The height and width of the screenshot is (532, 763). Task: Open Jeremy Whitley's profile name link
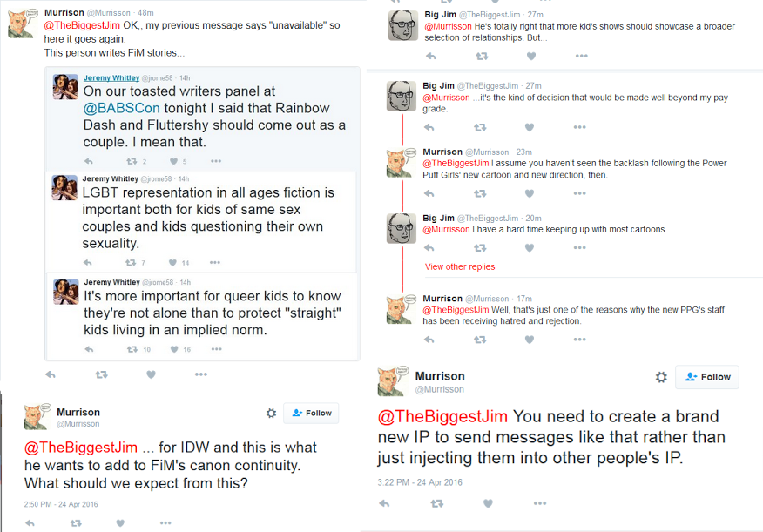[110, 78]
